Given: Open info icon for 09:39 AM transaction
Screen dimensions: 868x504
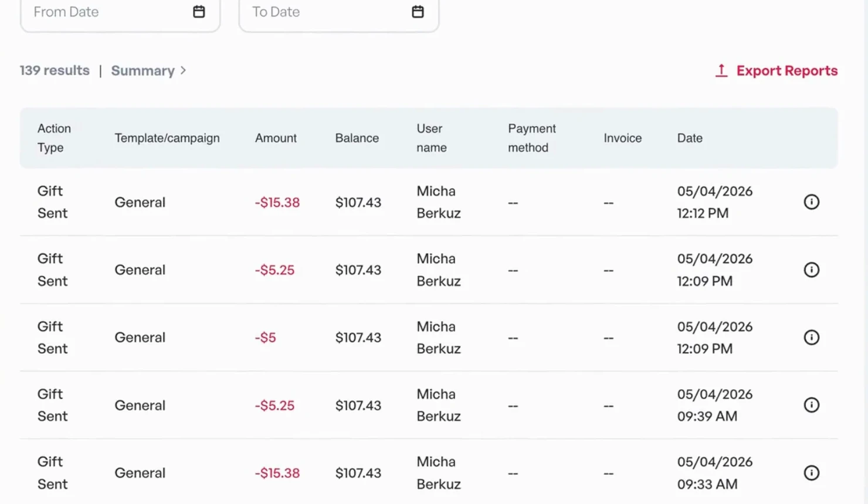Looking at the screenshot, I should click(811, 405).
